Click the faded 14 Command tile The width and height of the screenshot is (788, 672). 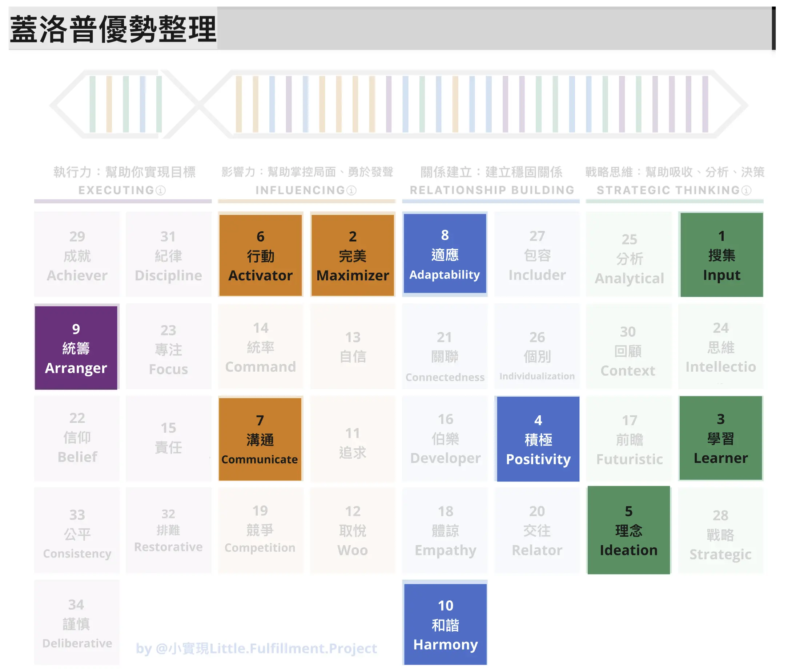coord(261,347)
